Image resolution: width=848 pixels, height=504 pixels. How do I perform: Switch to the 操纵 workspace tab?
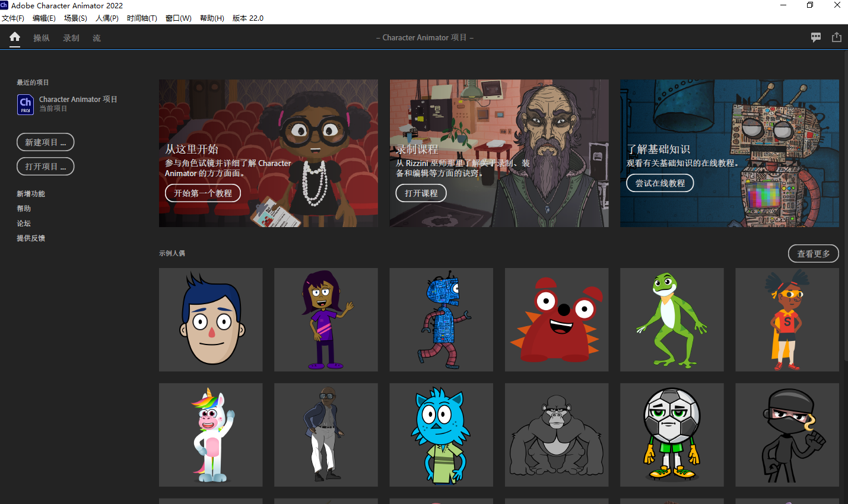point(42,38)
